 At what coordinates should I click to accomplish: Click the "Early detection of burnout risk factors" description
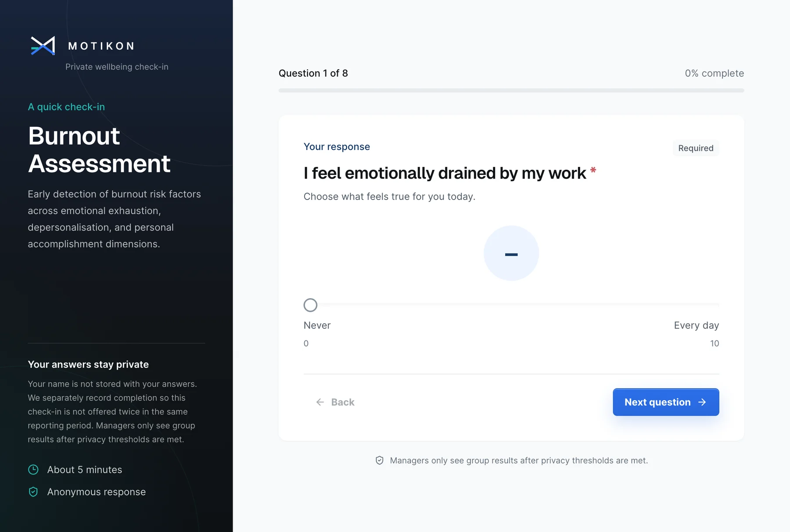click(x=115, y=219)
